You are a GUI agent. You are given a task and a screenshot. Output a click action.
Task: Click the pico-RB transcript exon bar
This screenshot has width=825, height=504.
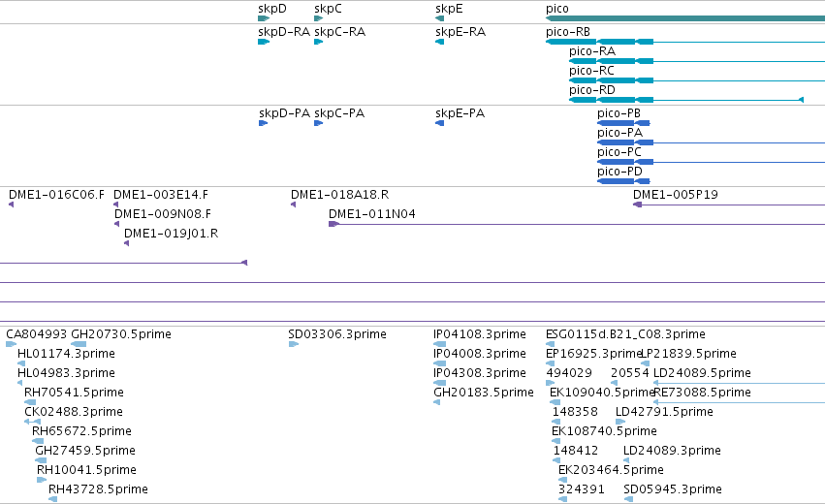(600, 42)
